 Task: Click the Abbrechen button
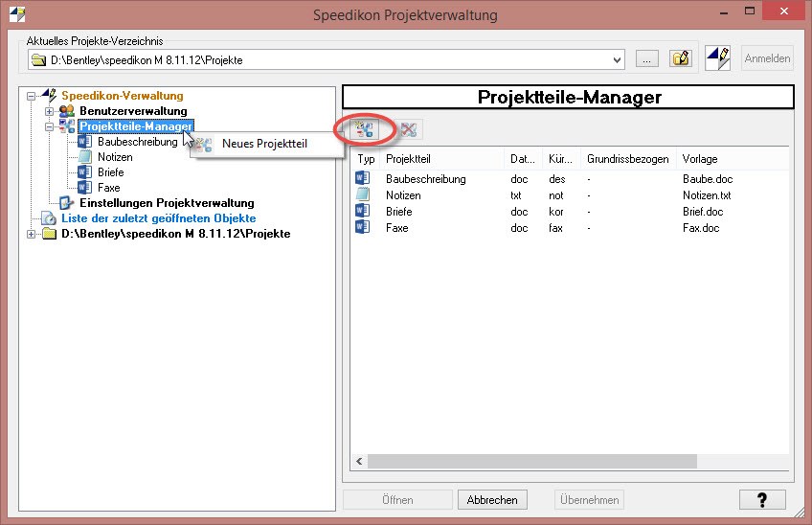tap(492, 499)
